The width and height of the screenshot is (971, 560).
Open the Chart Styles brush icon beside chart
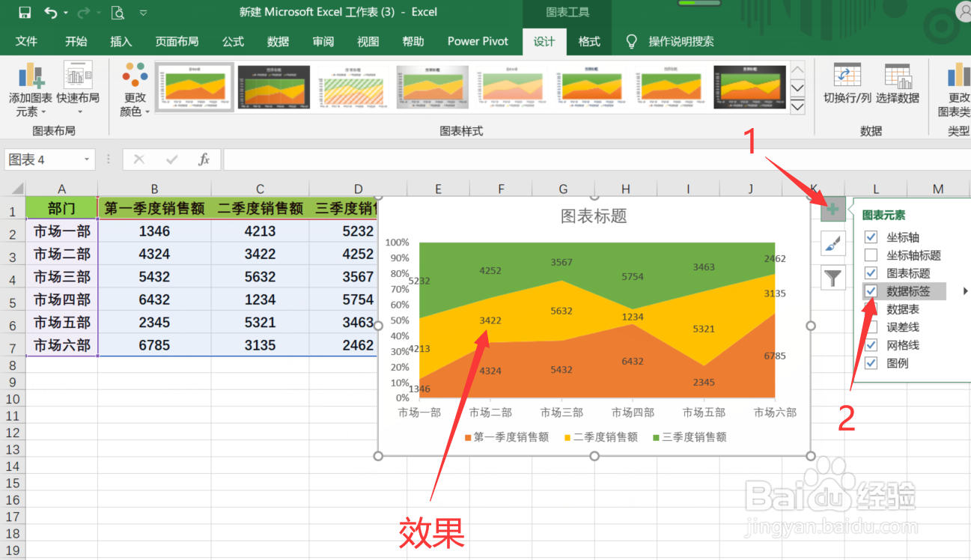tap(832, 243)
